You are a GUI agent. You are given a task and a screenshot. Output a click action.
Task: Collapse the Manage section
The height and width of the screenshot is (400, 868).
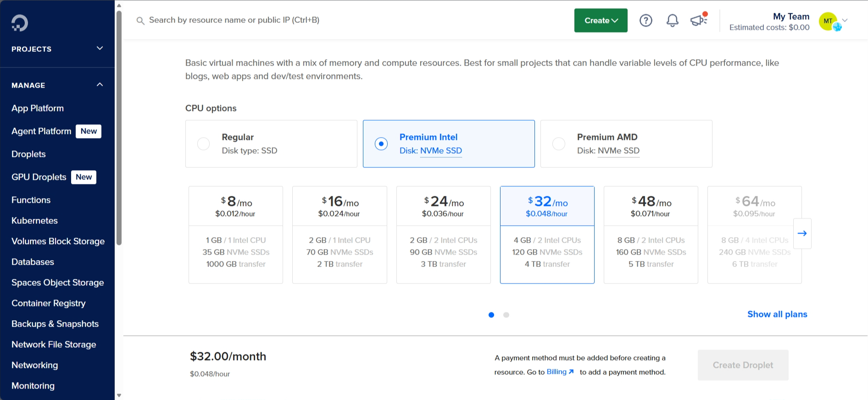tap(57, 85)
